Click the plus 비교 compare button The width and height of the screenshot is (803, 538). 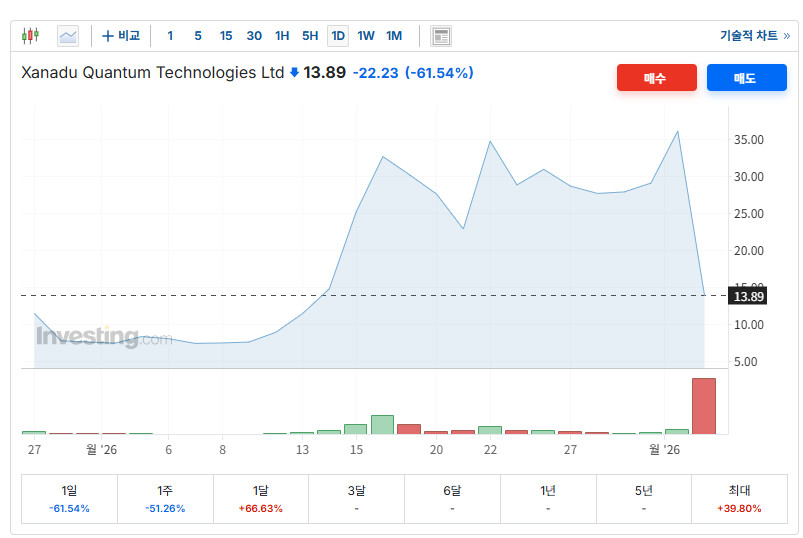pyautogui.click(x=121, y=36)
